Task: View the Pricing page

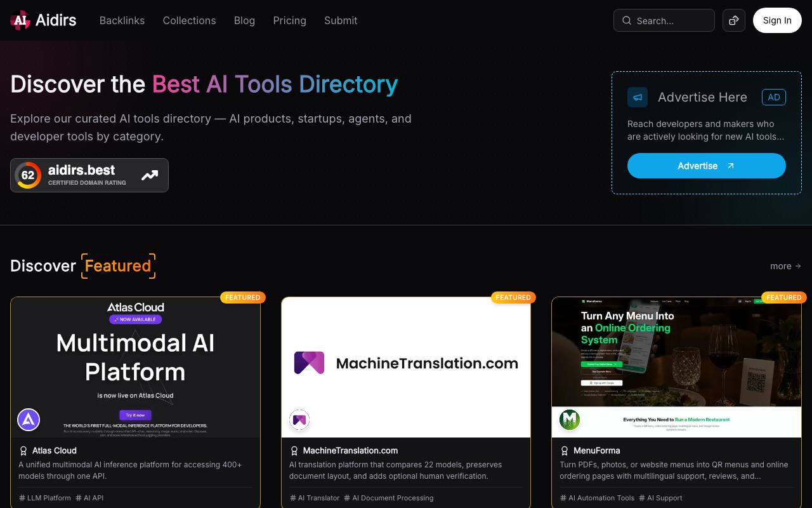Action: click(289, 20)
